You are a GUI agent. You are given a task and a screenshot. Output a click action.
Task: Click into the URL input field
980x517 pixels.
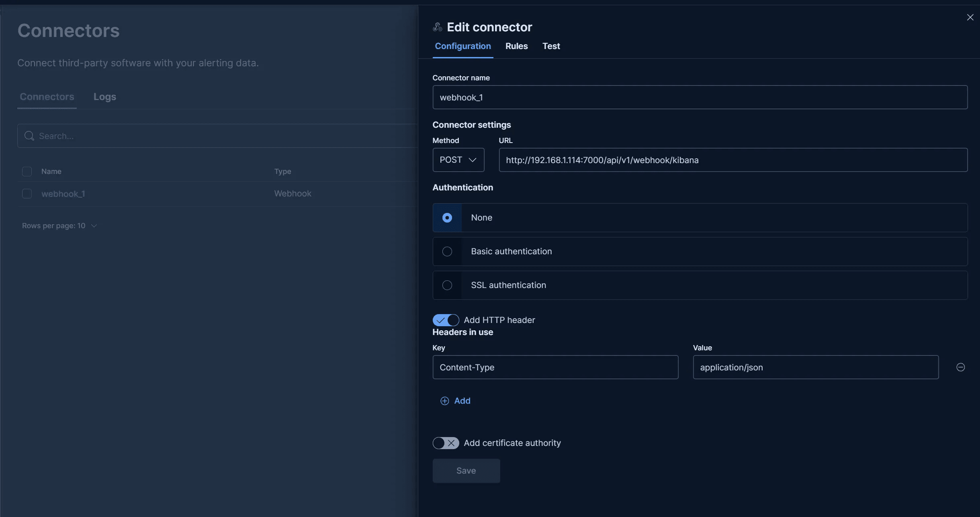pos(733,160)
